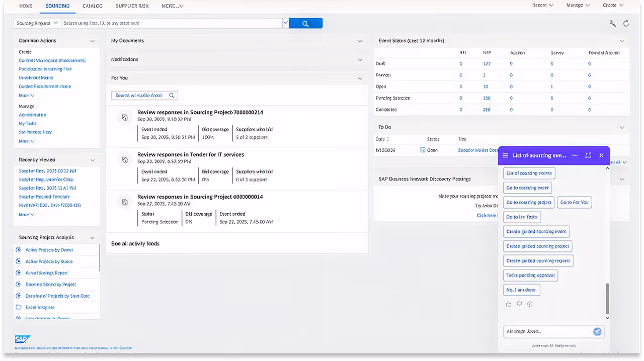Click the info icon beside feedback thumbs
The height and width of the screenshot is (361, 644).
click(x=530, y=304)
